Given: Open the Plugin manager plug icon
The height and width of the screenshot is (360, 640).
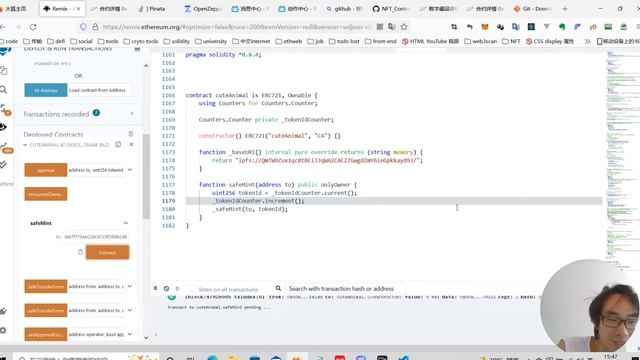Looking at the screenshot, I should [3, 311].
